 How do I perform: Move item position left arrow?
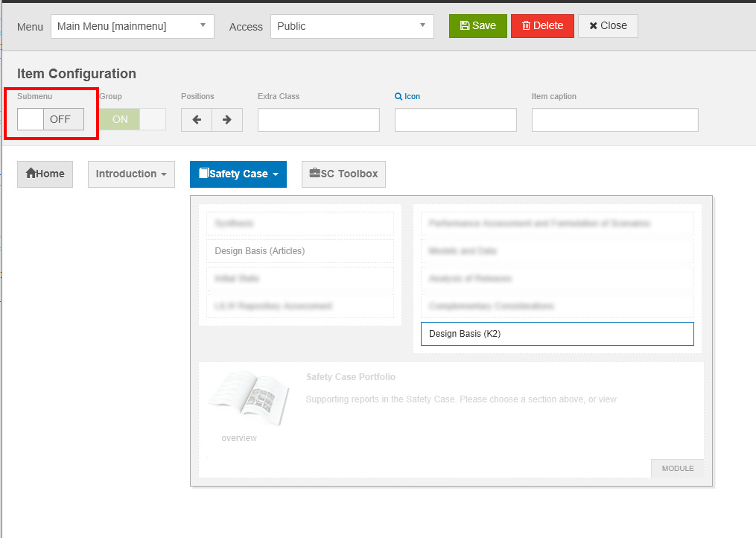197,120
